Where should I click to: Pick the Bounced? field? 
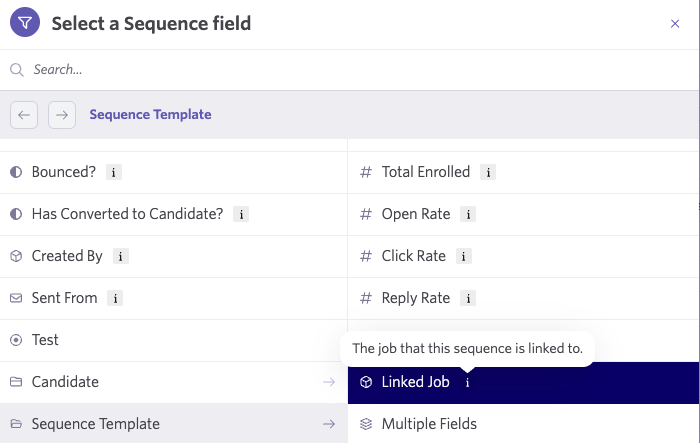pos(63,172)
